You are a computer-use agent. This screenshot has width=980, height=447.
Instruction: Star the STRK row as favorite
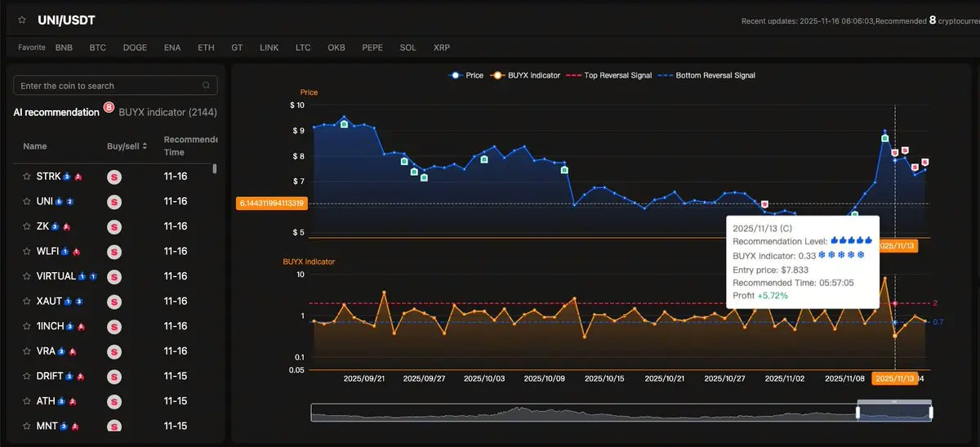tap(27, 177)
